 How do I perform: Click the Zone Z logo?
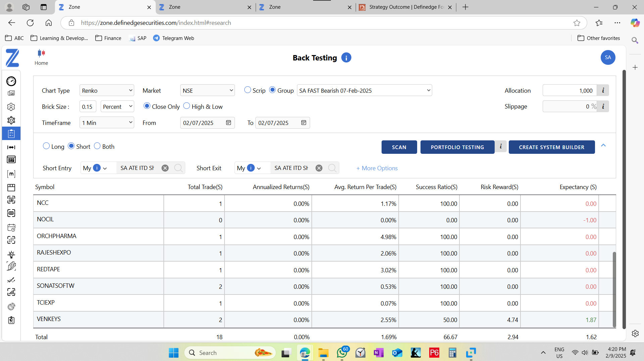tap(12, 58)
